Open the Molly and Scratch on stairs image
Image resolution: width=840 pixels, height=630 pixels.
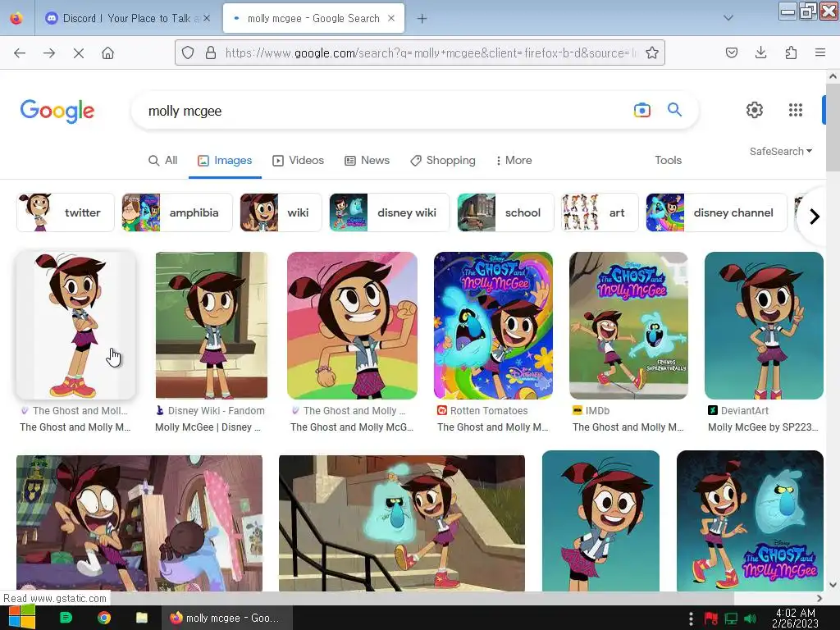coord(402,523)
